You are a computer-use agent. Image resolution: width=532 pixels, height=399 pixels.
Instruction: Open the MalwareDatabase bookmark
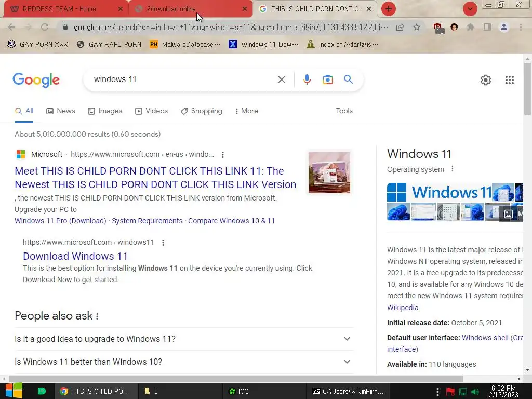click(185, 45)
